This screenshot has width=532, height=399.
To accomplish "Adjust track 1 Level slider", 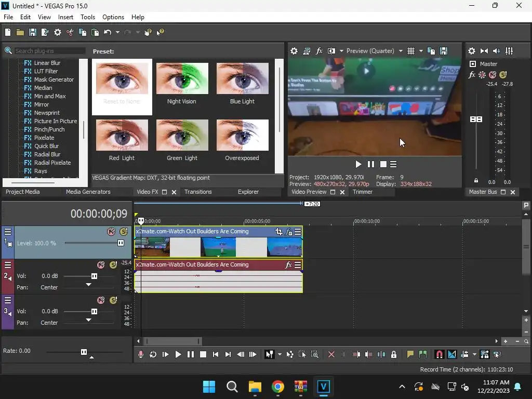I will (x=121, y=243).
